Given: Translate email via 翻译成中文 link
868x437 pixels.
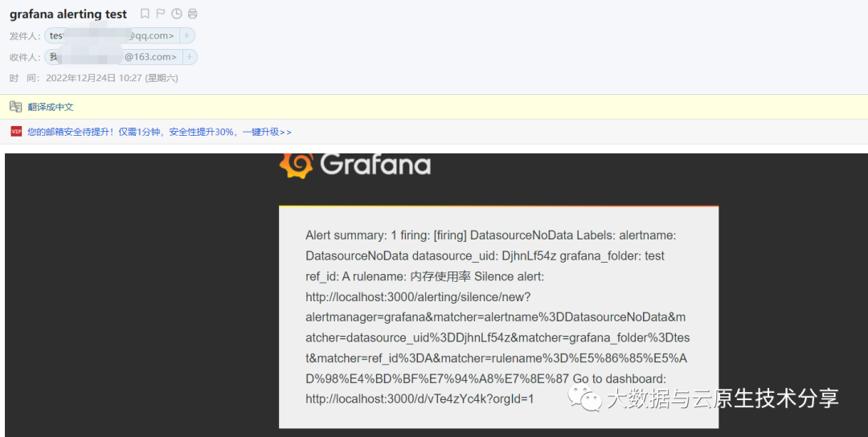Looking at the screenshot, I should point(51,107).
